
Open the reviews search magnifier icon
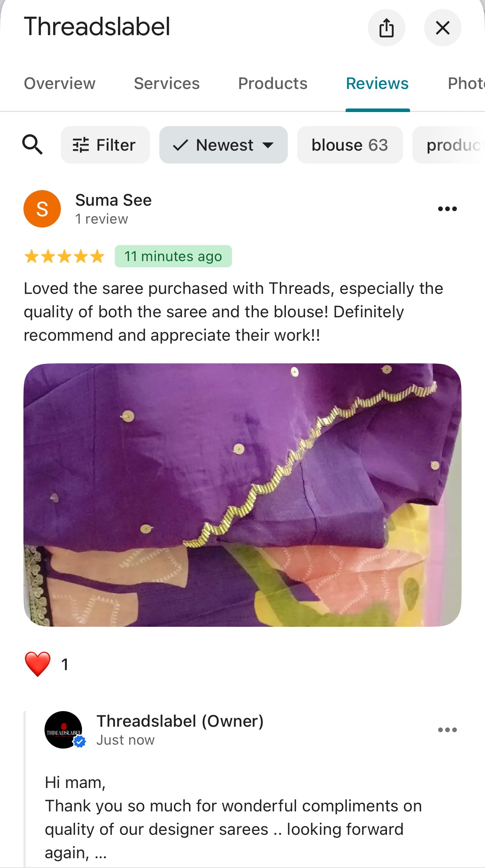[32, 145]
